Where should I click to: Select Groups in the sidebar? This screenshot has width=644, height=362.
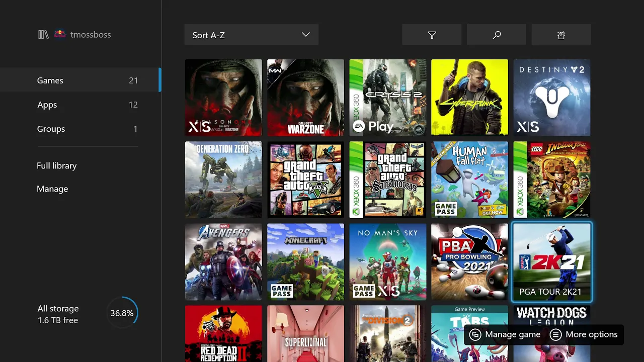click(80, 129)
